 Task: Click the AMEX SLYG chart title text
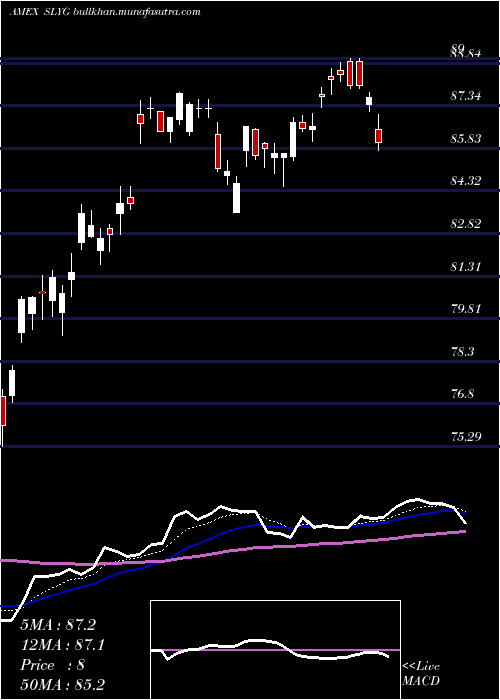tap(41, 12)
